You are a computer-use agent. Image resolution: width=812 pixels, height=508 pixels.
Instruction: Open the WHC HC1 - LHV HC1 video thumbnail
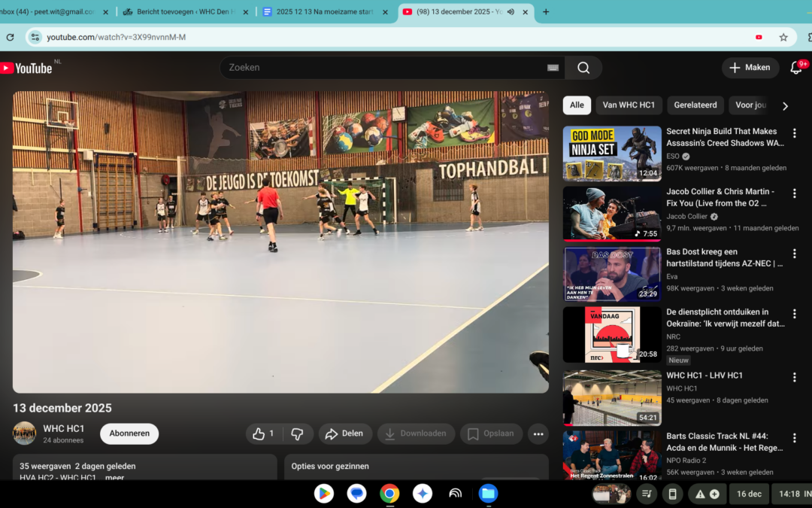[x=612, y=397]
